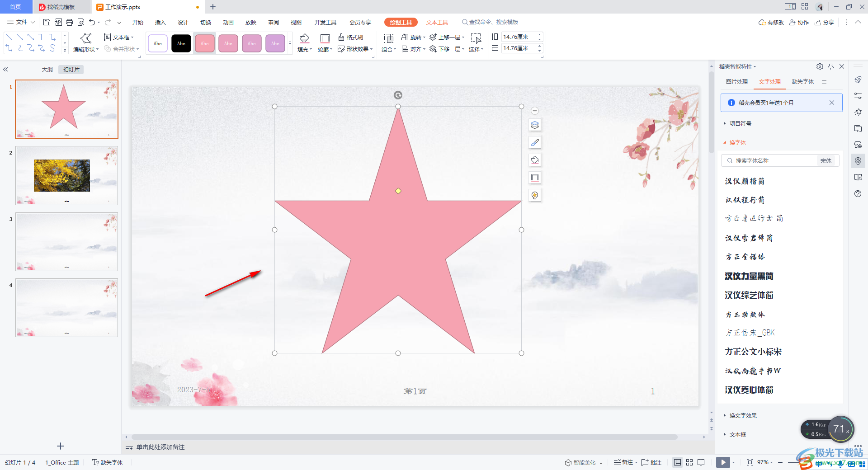The width and height of the screenshot is (868, 470).
Task: Add a new slide with plus button
Action: (61, 446)
